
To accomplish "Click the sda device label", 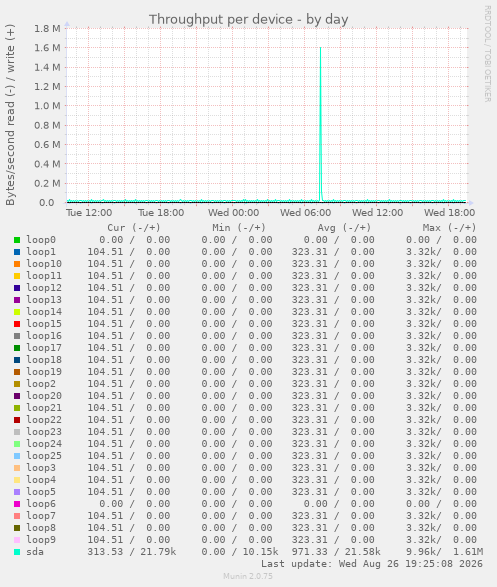I will click(x=35, y=552).
